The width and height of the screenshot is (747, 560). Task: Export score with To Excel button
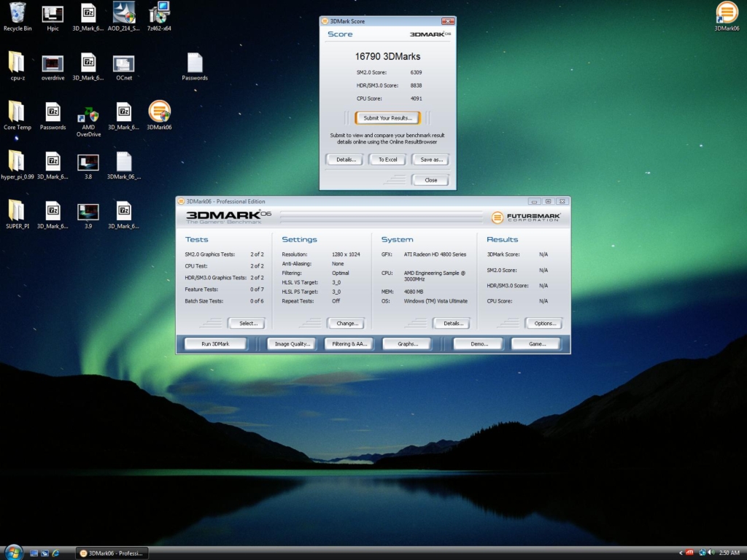[388, 160]
